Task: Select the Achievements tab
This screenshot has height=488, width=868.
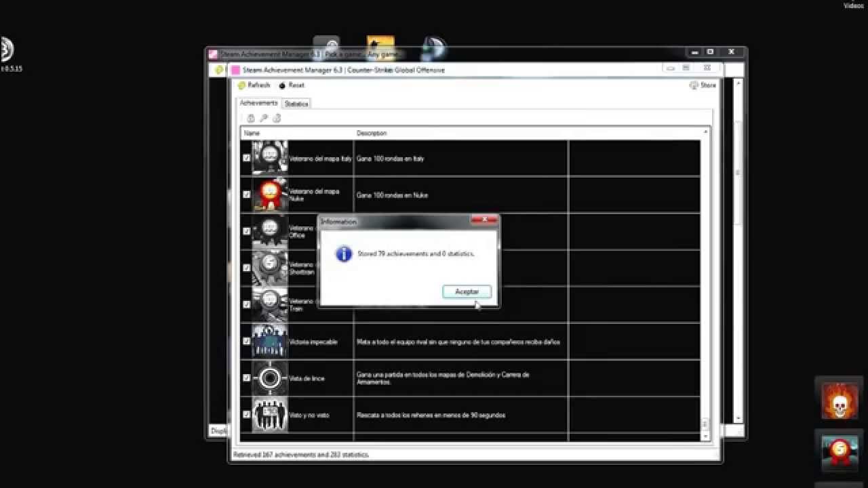Action: coord(258,103)
